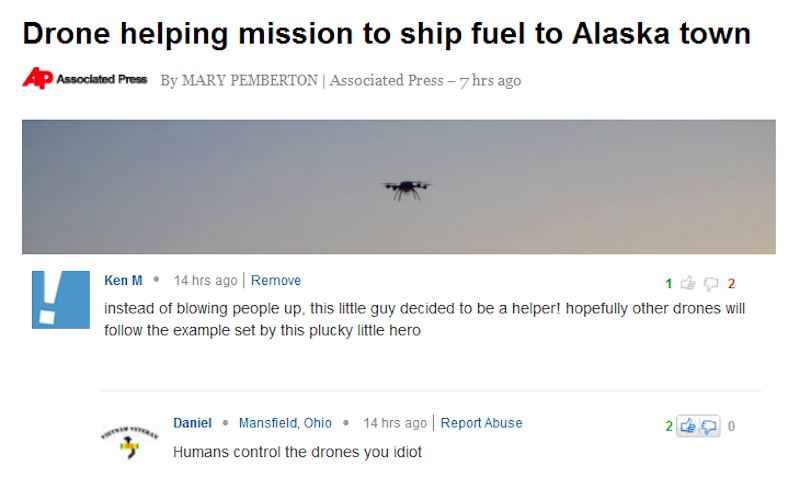Screen dimensions: 800x500
Task: Dislike Daniel's reply with thumbs down
Action: pyautogui.click(x=708, y=426)
